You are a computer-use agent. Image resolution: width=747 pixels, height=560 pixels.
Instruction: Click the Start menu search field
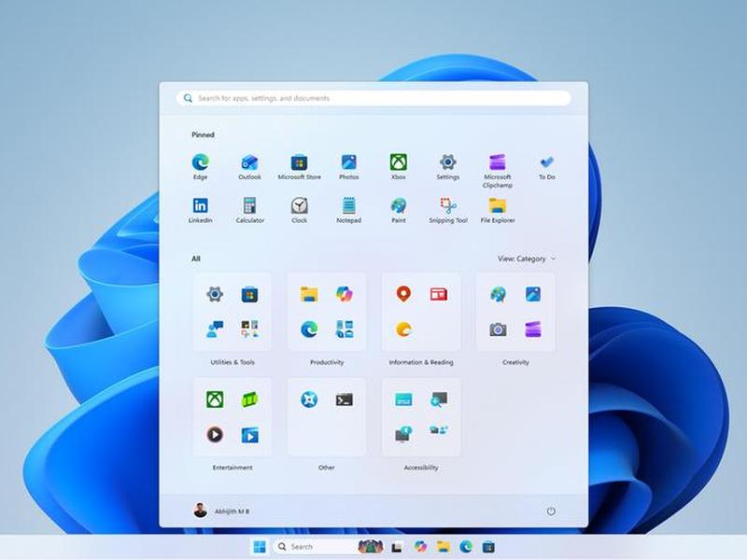pos(373,98)
